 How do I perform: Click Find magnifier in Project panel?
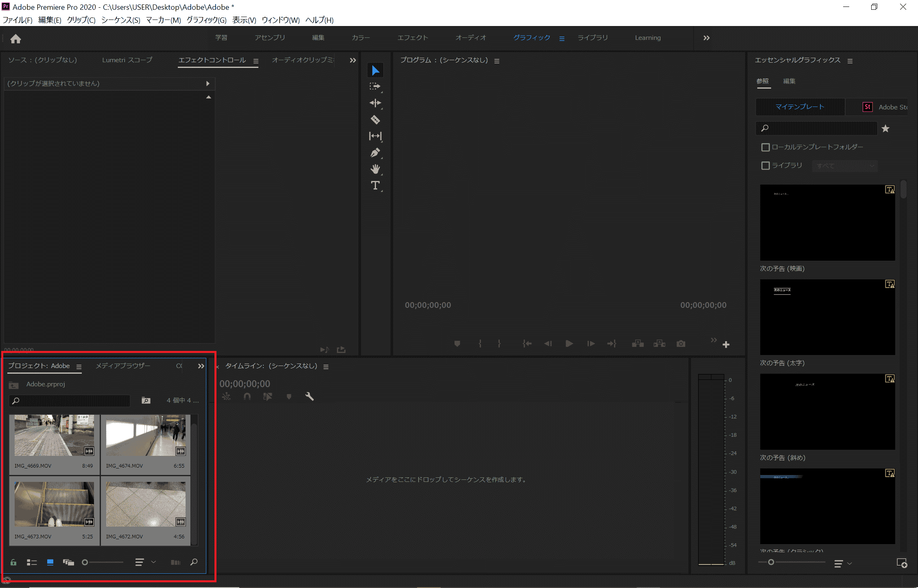click(x=194, y=562)
